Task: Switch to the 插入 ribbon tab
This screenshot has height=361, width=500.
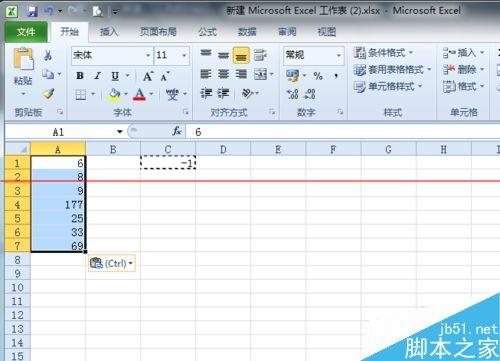Action: tap(109, 32)
